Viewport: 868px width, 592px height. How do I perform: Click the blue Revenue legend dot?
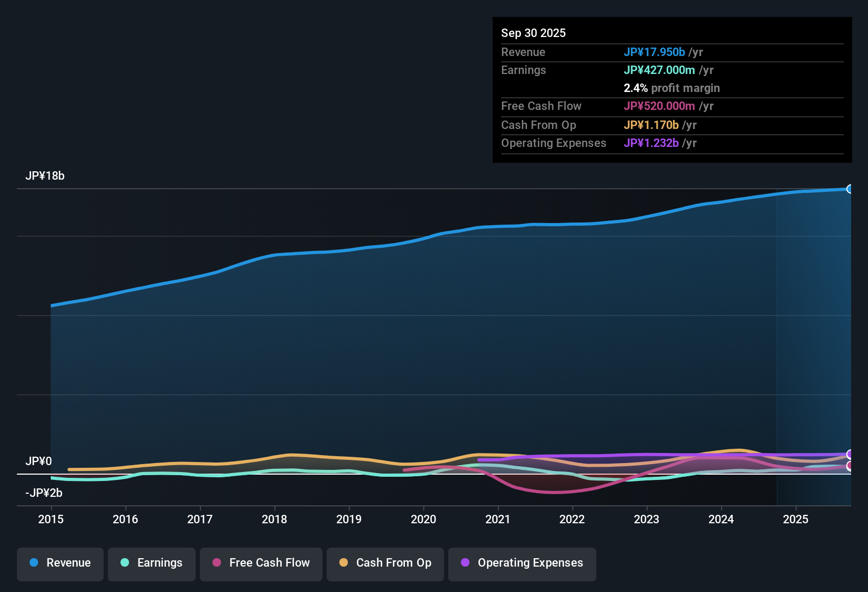click(33, 563)
